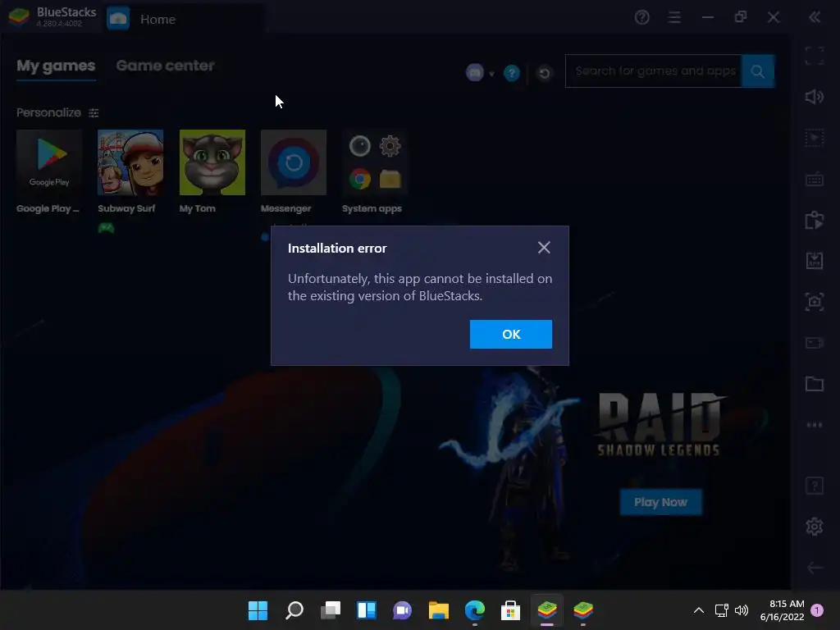Open System apps folder

point(375,162)
